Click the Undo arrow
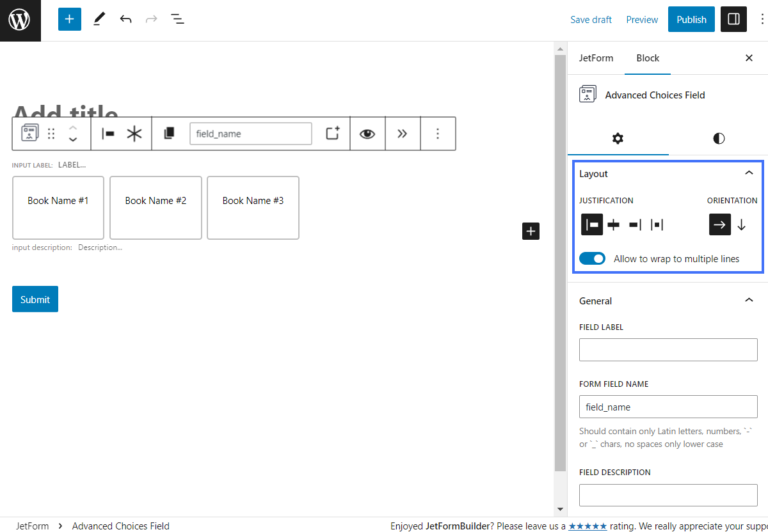The image size is (768, 532). tap(125, 19)
